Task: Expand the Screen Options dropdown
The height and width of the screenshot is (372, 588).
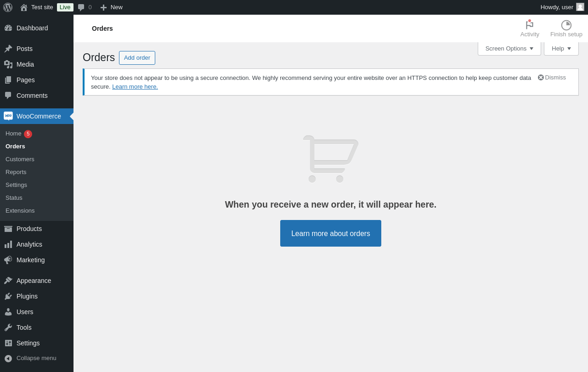Action: (x=509, y=49)
